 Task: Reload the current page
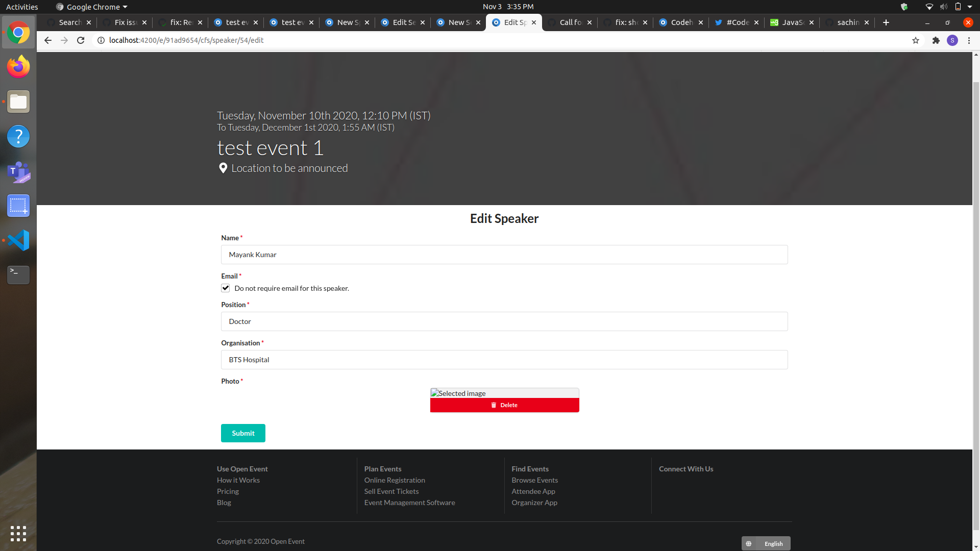pos(81,40)
